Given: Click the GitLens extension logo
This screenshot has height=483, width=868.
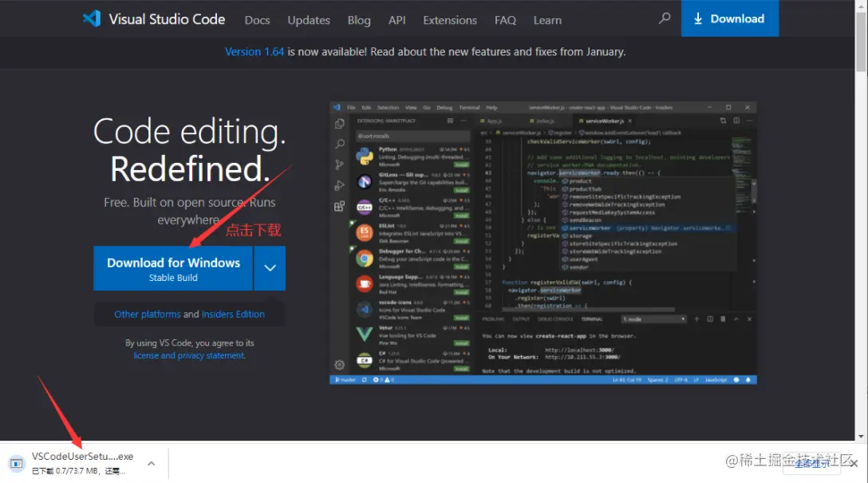Looking at the screenshot, I should (365, 182).
